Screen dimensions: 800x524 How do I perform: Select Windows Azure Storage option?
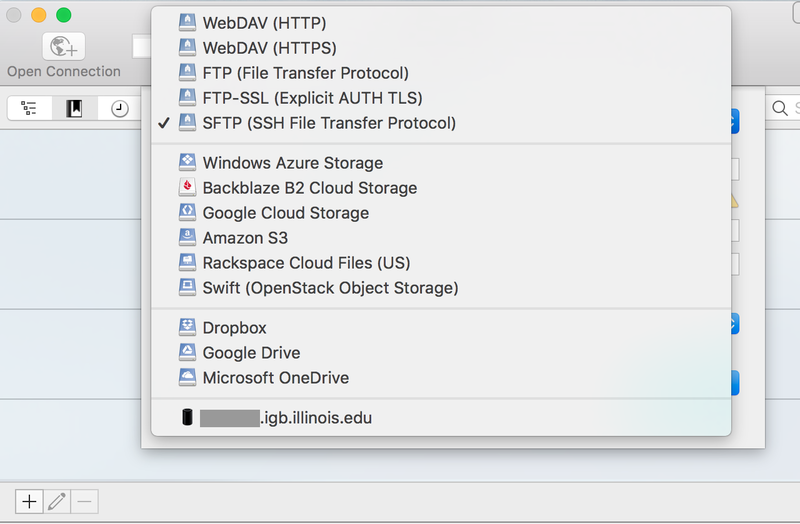[x=292, y=163]
